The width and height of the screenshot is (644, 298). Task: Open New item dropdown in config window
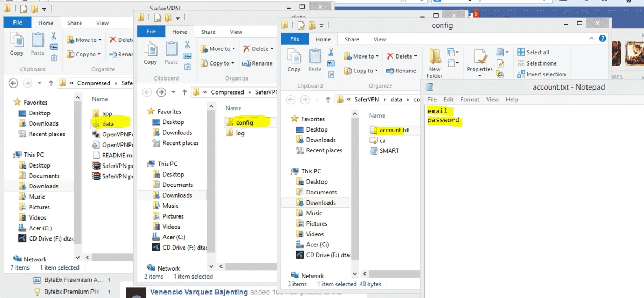point(453,53)
